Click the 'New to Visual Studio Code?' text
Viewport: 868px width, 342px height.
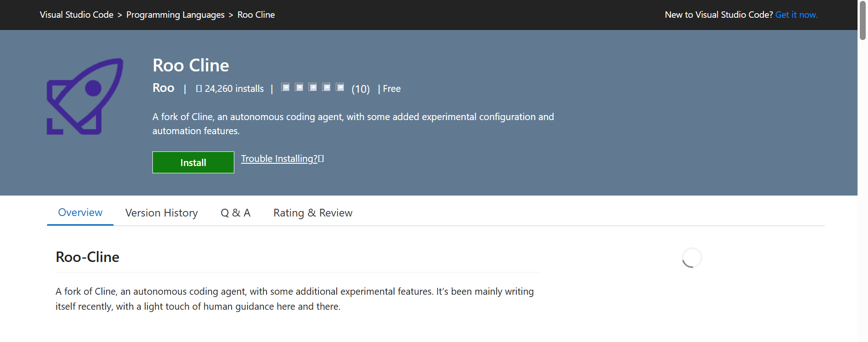[719, 15]
